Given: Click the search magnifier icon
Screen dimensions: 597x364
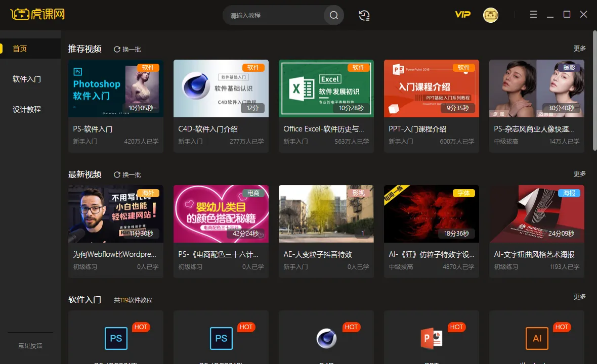Looking at the screenshot, I should click(333, 15).
